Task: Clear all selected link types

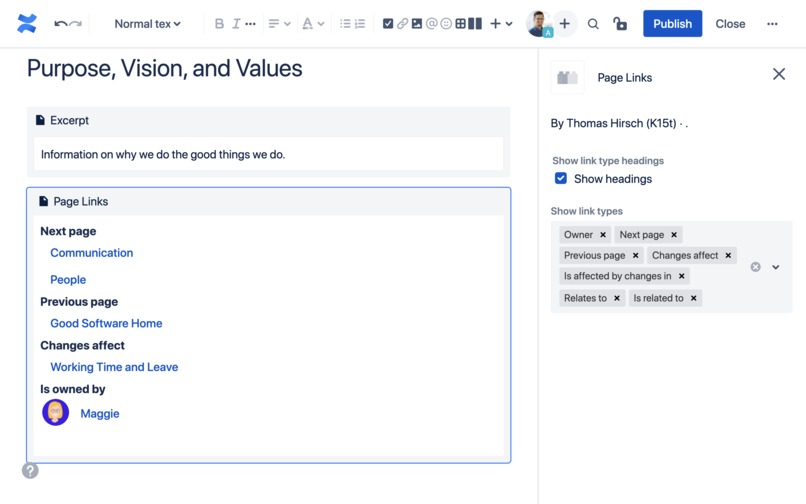Action: pos(755,267)
